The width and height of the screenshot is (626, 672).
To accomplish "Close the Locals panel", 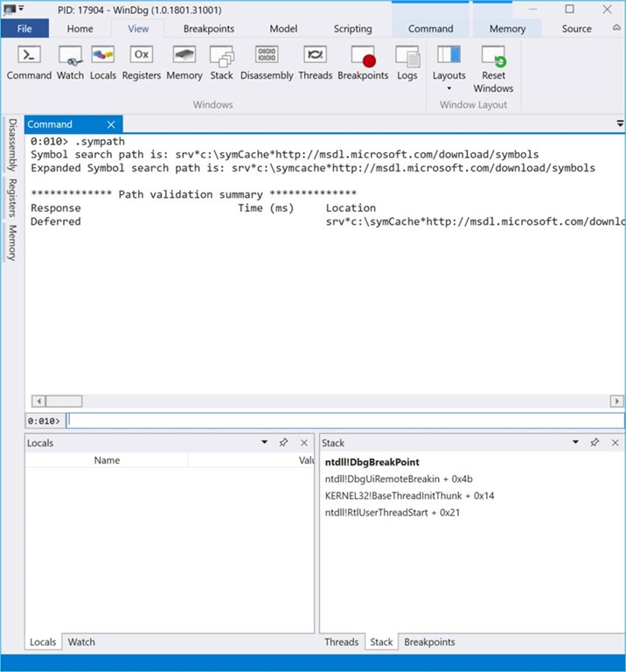I will (304, 442).
